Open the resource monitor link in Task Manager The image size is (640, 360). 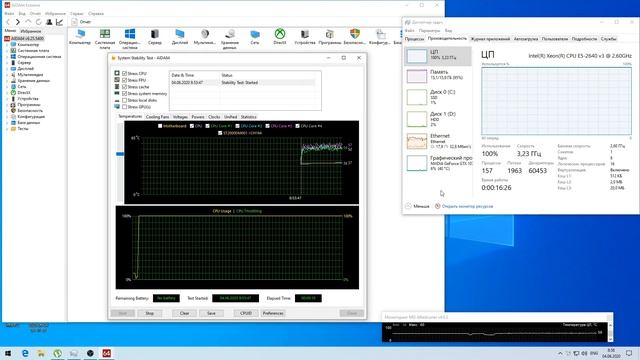tap(467, 207)
